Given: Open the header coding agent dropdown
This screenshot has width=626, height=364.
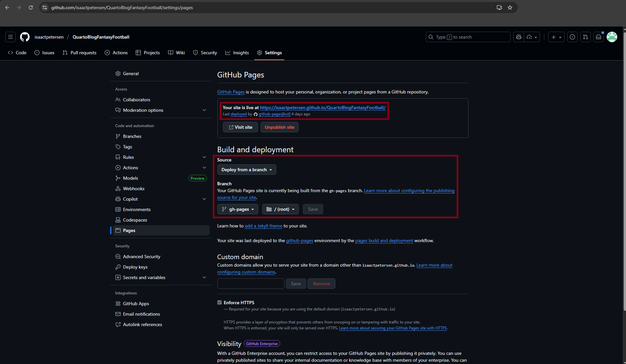Looking at the screenshot, I should click(x=532, y=37).
